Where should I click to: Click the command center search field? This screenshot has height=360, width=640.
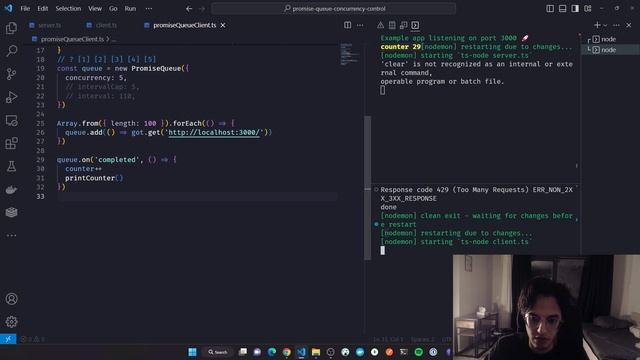(x=334, y=9)
